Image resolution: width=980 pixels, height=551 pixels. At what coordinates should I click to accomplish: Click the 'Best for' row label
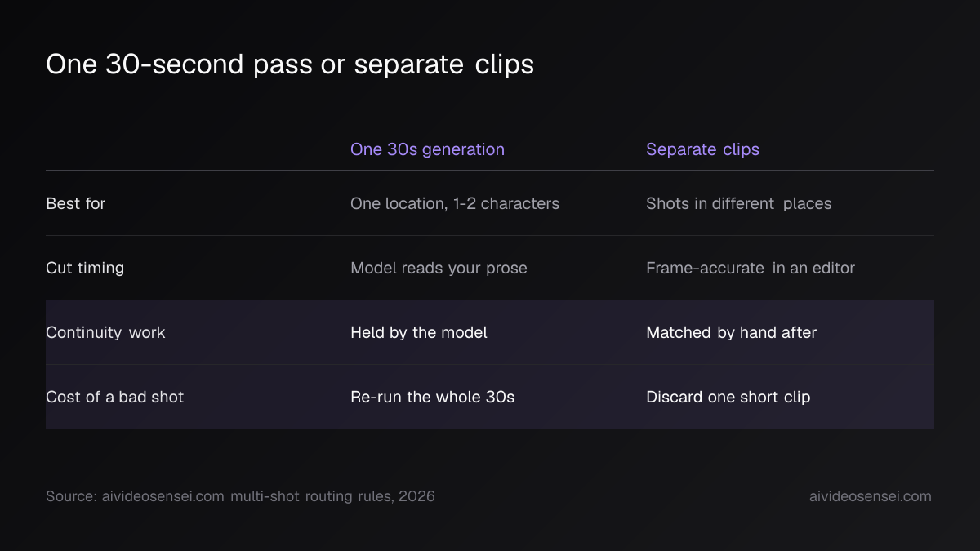click(x=76, y=203)
